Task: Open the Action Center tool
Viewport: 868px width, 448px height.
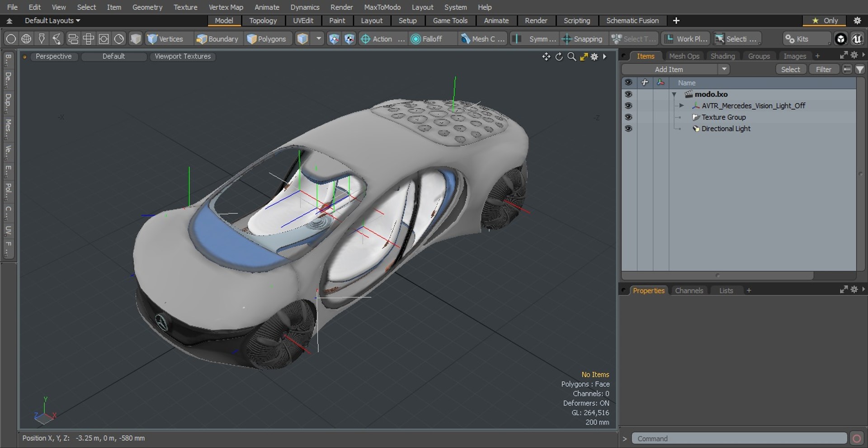Action: pos(382,39)
